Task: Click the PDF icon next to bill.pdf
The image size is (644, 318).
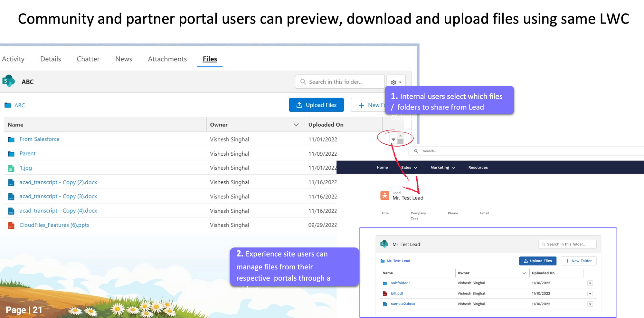Action: [385, 294]
